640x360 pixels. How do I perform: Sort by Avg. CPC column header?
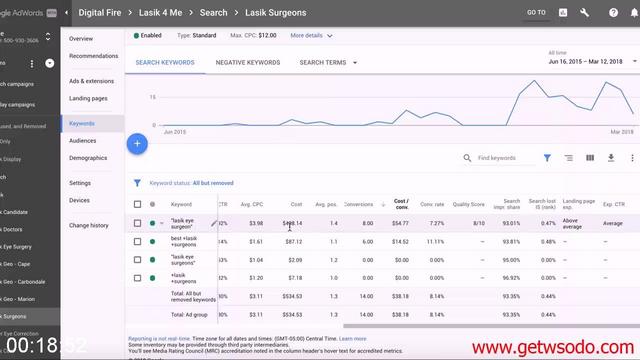pyautogui.click(x=252, y=204)
